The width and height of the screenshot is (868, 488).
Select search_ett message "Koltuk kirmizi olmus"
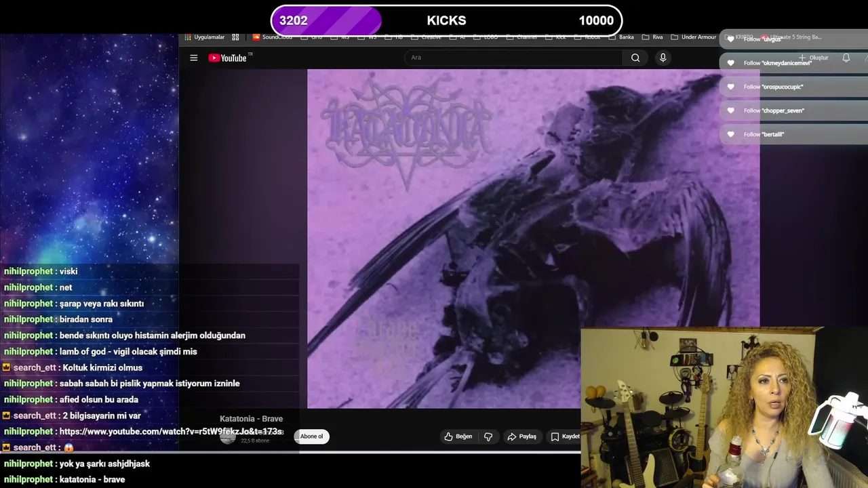point(102,368)
